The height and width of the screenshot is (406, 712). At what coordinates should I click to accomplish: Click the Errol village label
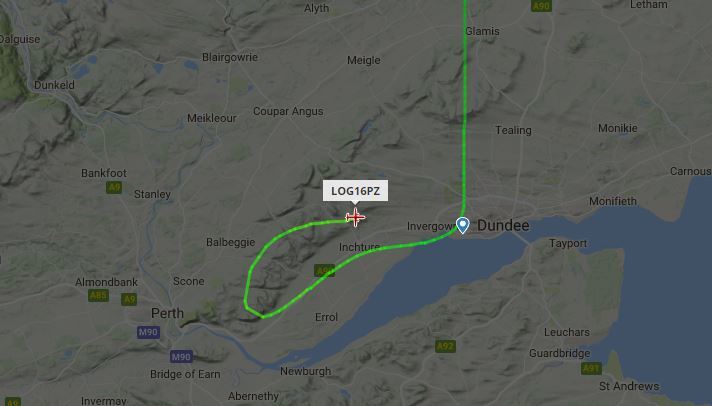pyautogui.click(x=326, y=317)
